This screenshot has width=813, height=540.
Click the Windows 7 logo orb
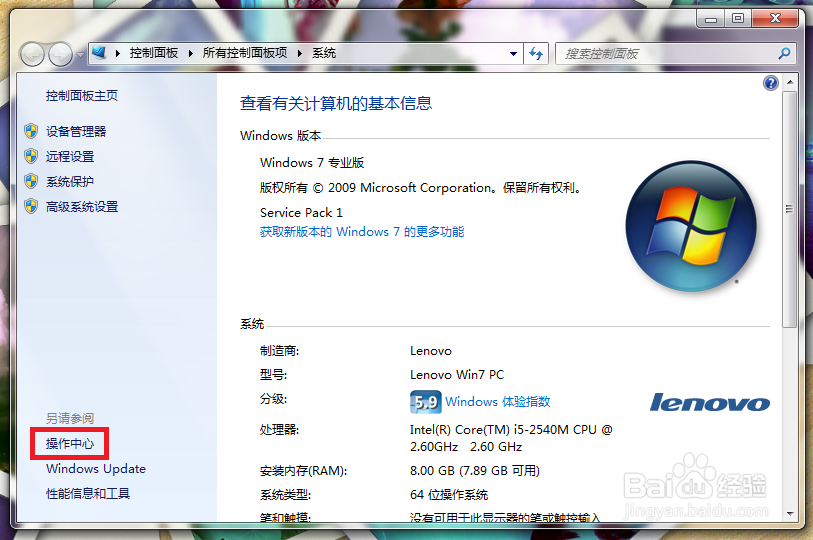[x=691, y=226]
